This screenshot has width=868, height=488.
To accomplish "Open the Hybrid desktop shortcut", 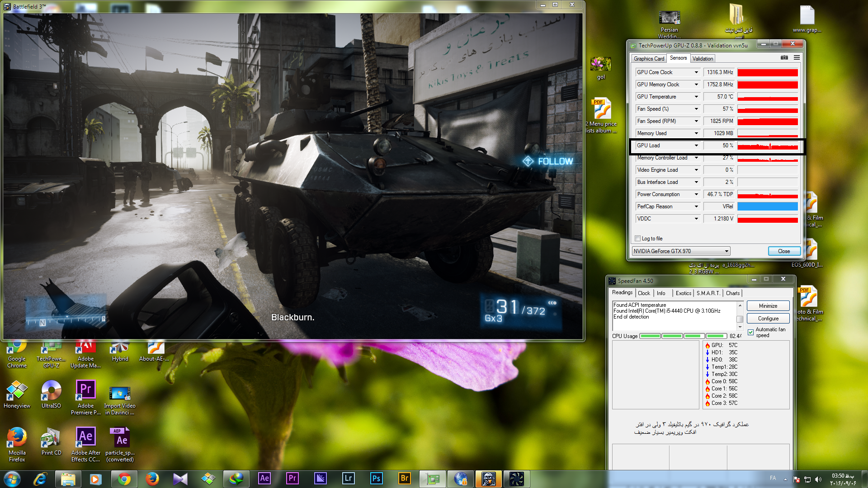I will pyautogui.click(x=120, y=353).
